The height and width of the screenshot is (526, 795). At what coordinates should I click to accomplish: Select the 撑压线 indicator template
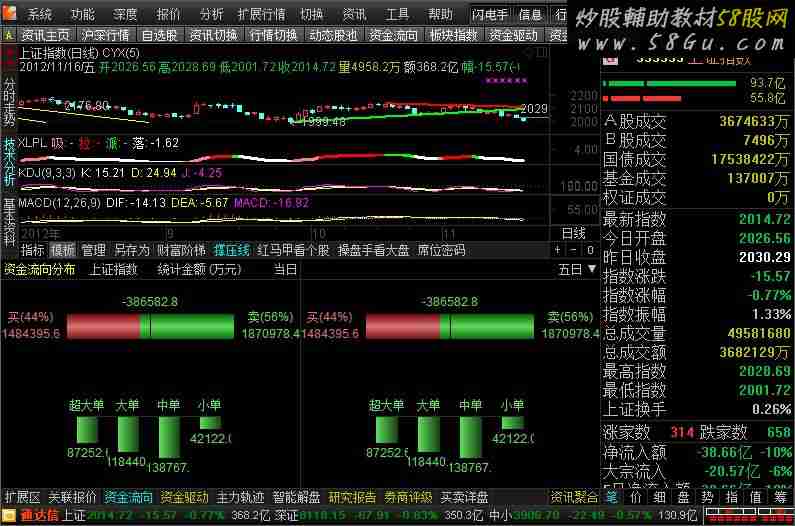[232, 250]
